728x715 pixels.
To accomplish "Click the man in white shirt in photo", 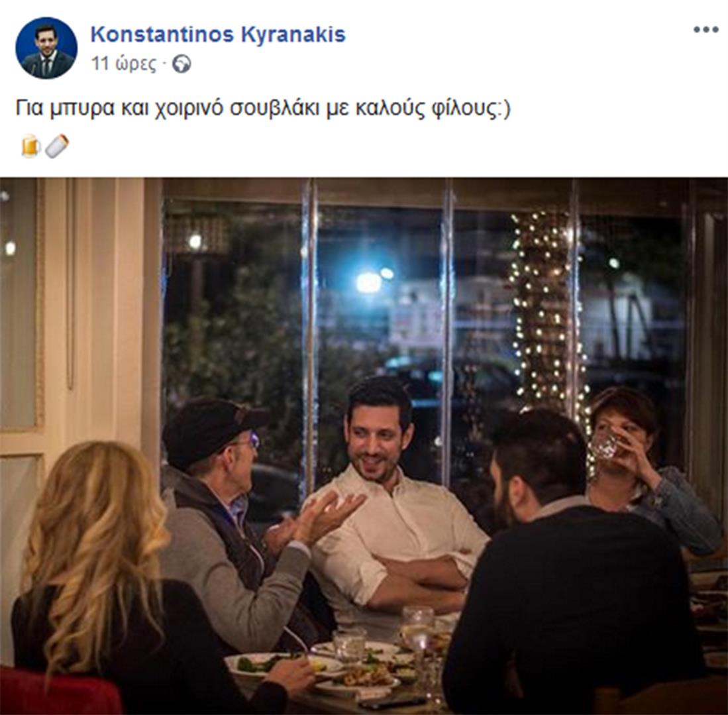I will tap(395, 502).
